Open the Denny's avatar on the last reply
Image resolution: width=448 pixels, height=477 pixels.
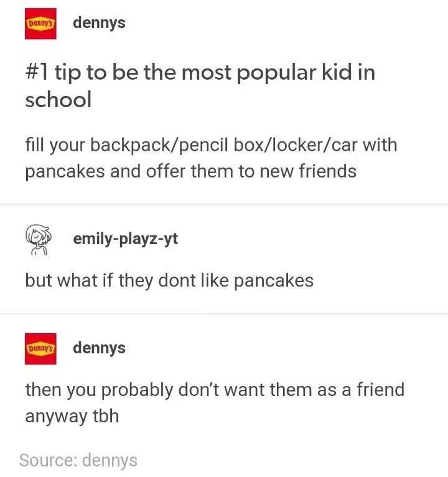tap(40, 349)
